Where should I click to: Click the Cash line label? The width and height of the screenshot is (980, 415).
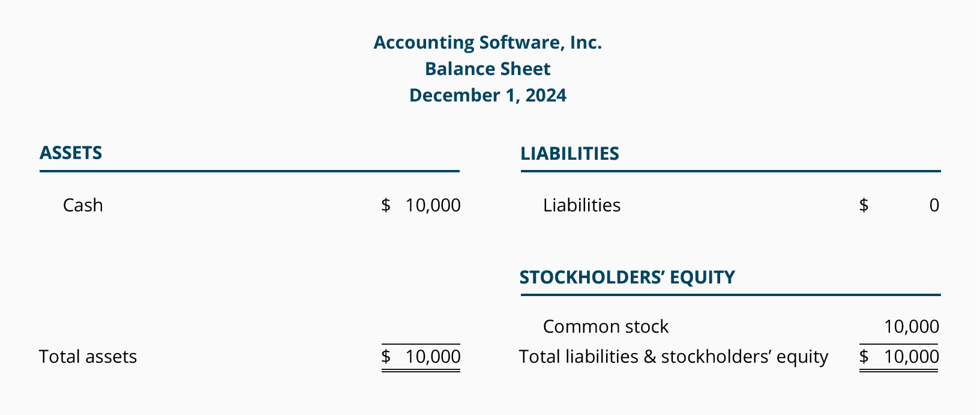click(x=83, y=205)
